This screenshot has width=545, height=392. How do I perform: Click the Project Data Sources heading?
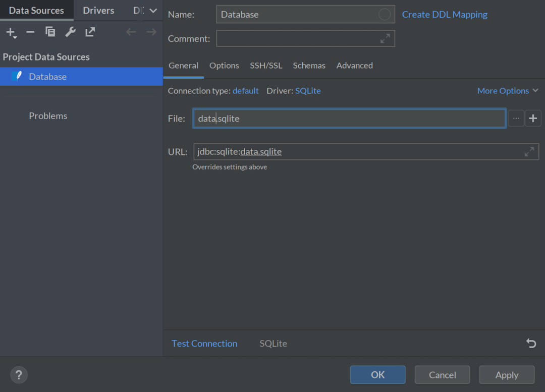[46, 57]
